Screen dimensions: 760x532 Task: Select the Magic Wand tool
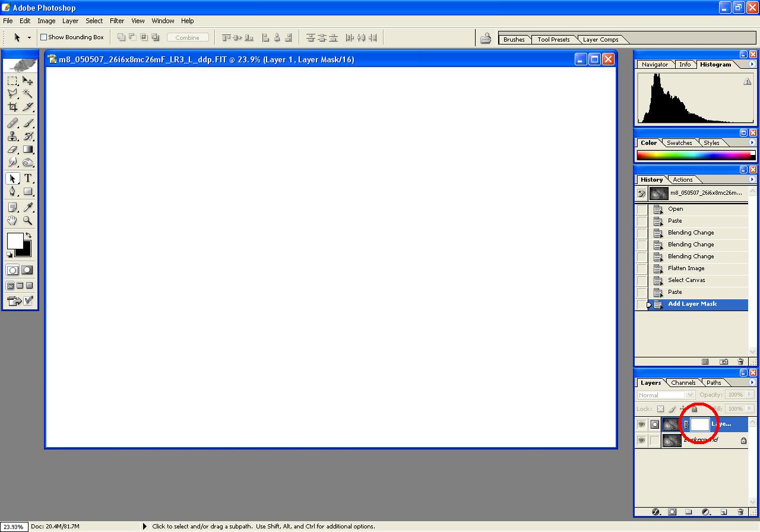[x=27, y=94]
